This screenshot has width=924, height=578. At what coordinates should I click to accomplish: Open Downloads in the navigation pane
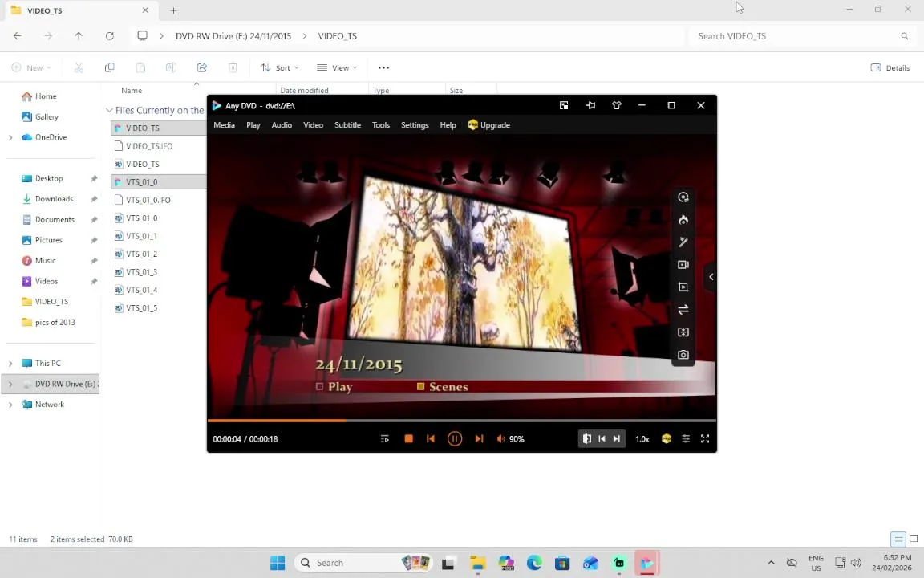[x=54, y=199]
